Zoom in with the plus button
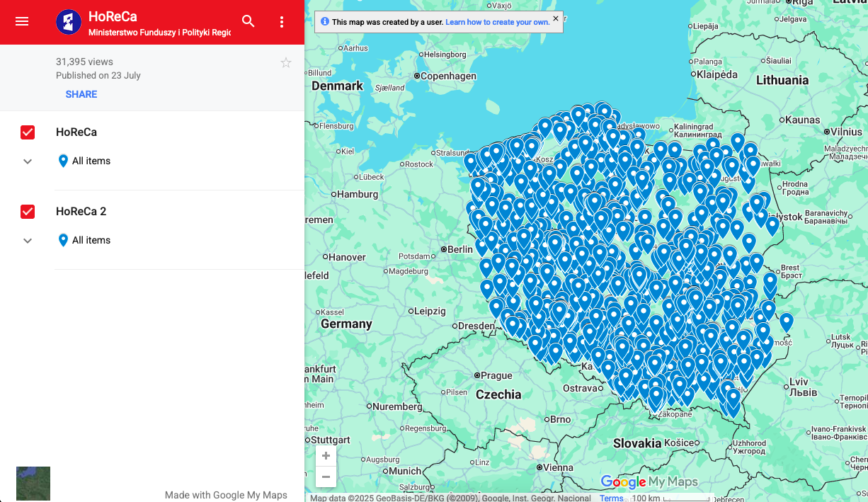The width and height of the screenshot is (868, 502). click(x=326, y=456)
